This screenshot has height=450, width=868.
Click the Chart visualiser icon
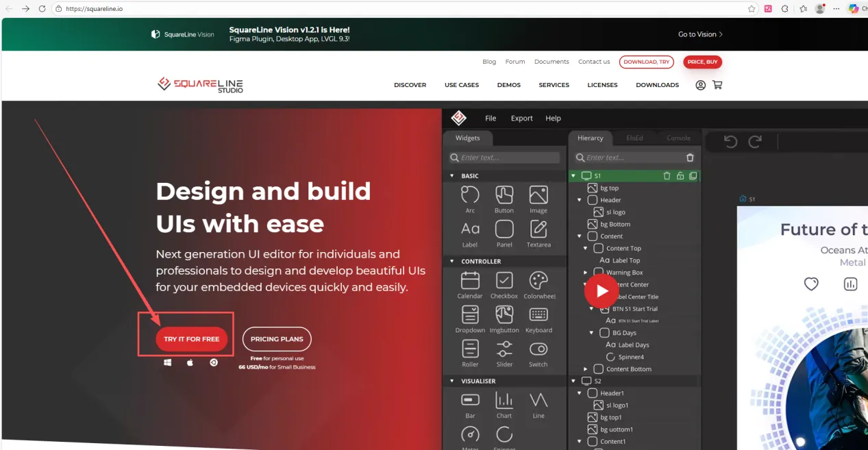click(x=504, y=400)
